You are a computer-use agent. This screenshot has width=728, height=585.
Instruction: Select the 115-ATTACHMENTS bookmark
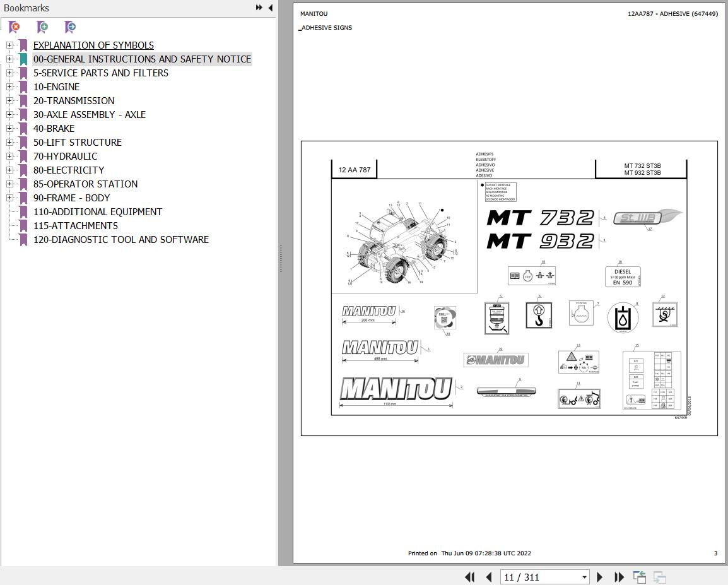(x=76, y=226)
